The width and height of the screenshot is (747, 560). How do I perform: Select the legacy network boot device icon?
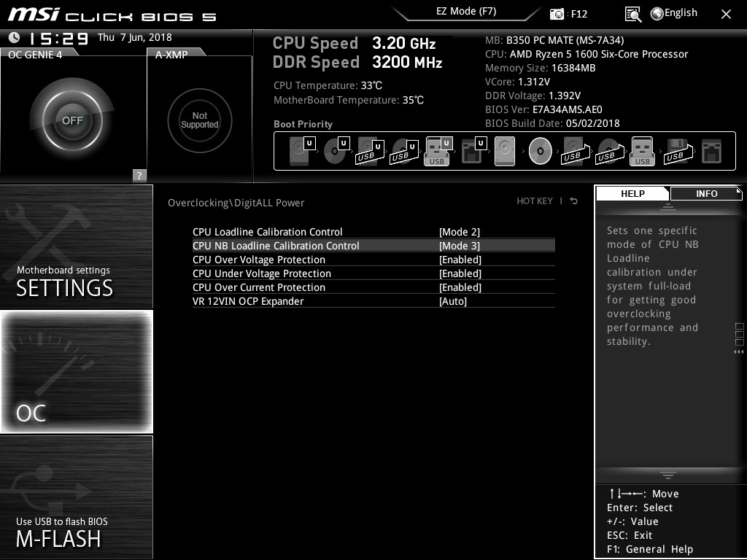pos(712,152)
